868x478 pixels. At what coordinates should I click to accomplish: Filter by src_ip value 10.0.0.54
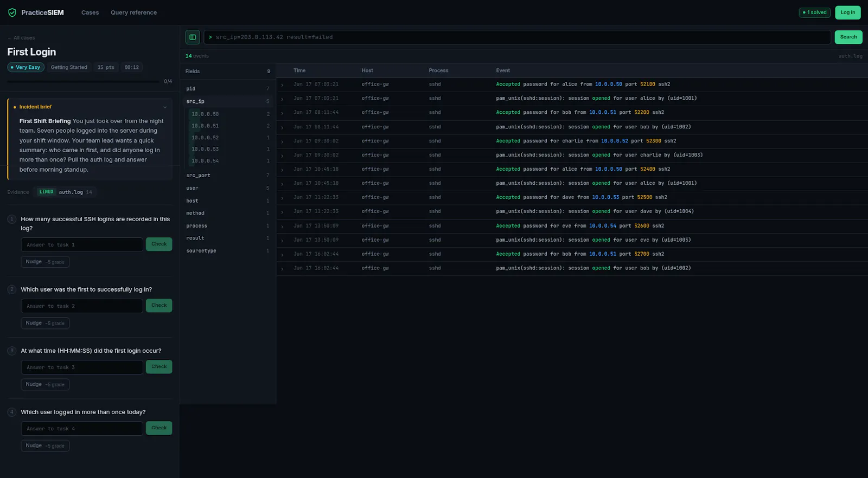coord(230,161)
